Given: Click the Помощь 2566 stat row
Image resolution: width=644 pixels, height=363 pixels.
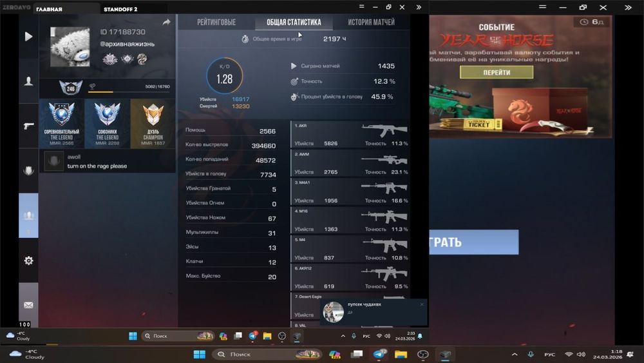Looking at the screenshot, I should (x=231, y=131).
